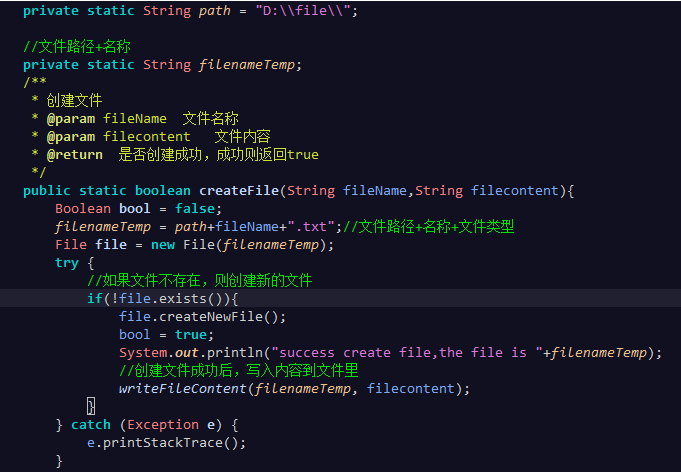This screenshot has width=681, height=472.
Task: Click the @return Javadoc tag
Action: pyautogui.click(x=75, y=155)
